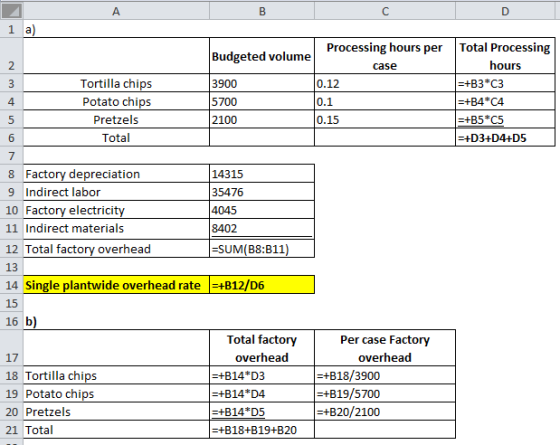Select the formula cell =+D3+D4+D5
560x445 pixels.
(505, 138)
